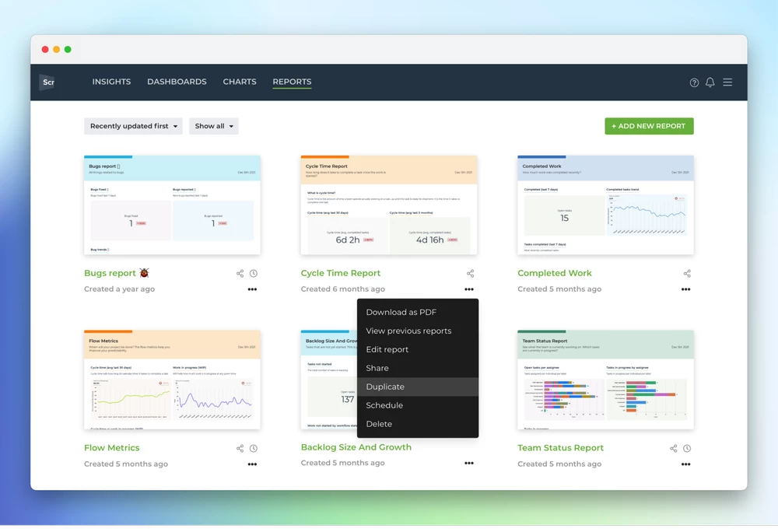Select Schedule in the context menu
The image size is (778, 532).
(417, 405)
